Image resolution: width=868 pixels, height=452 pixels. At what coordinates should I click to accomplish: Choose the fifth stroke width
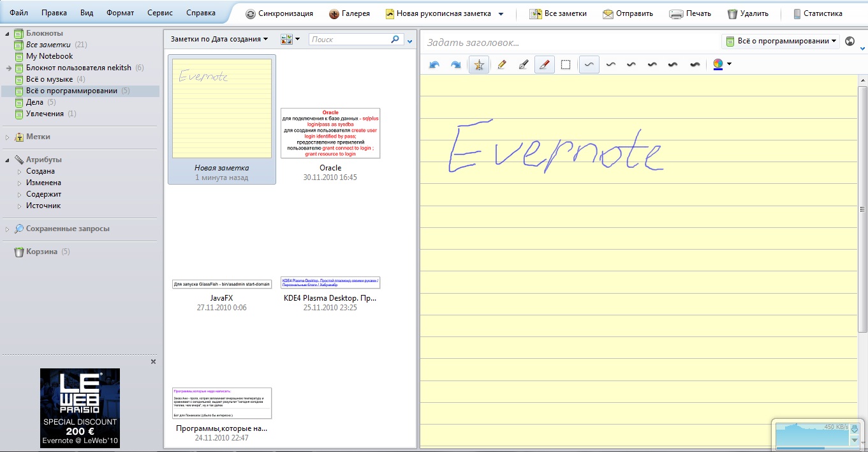(673, 64)
